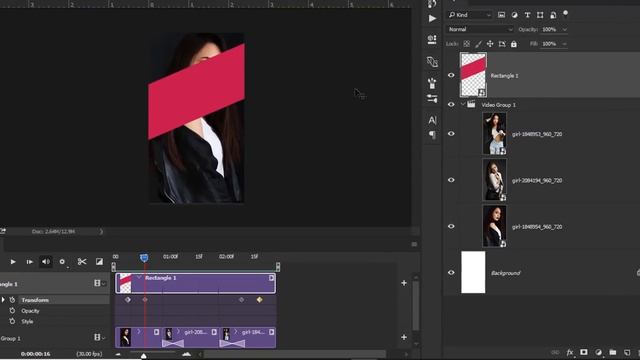Viewport: 640px width, 360px height.
Task: Open the Kind filter dropdown
Action: (469, 15)
